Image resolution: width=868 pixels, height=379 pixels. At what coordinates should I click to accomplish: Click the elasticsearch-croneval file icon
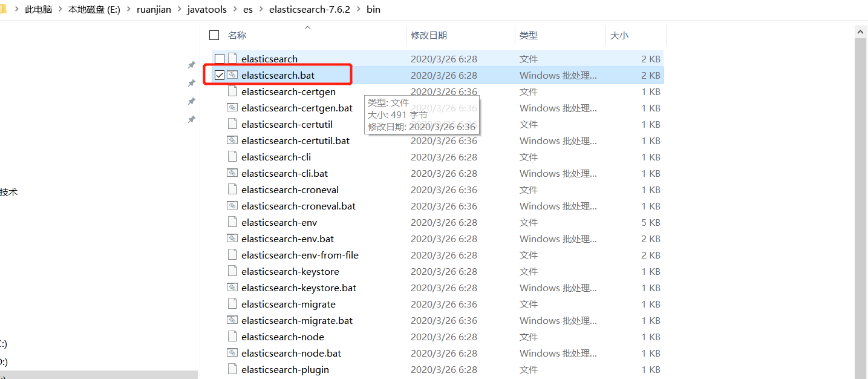click(x=232, y=189)
